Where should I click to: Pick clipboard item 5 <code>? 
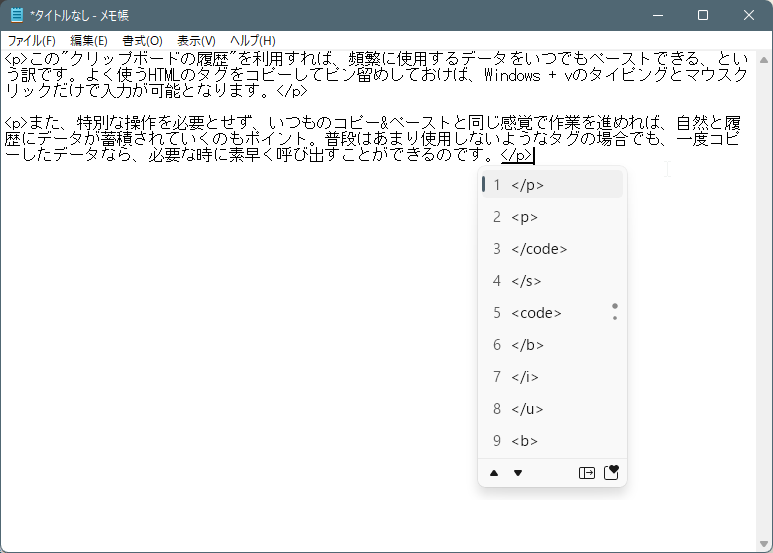pos(552,313)
